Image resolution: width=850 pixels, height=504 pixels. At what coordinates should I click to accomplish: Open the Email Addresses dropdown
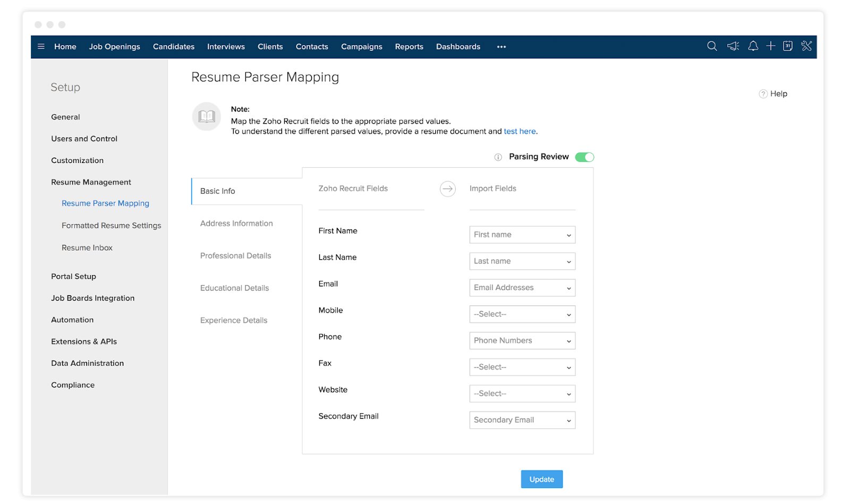coord(522,288)
